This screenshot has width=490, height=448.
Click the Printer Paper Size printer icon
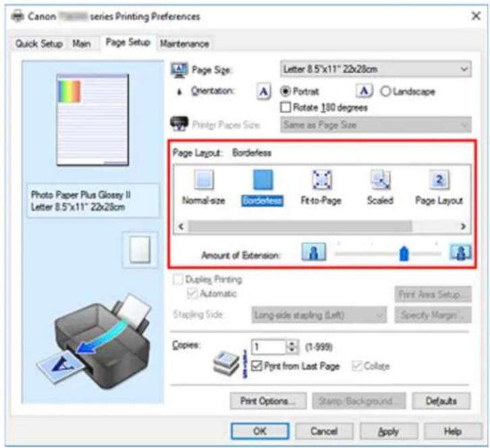pyautogui.click(x=179, y=123)
